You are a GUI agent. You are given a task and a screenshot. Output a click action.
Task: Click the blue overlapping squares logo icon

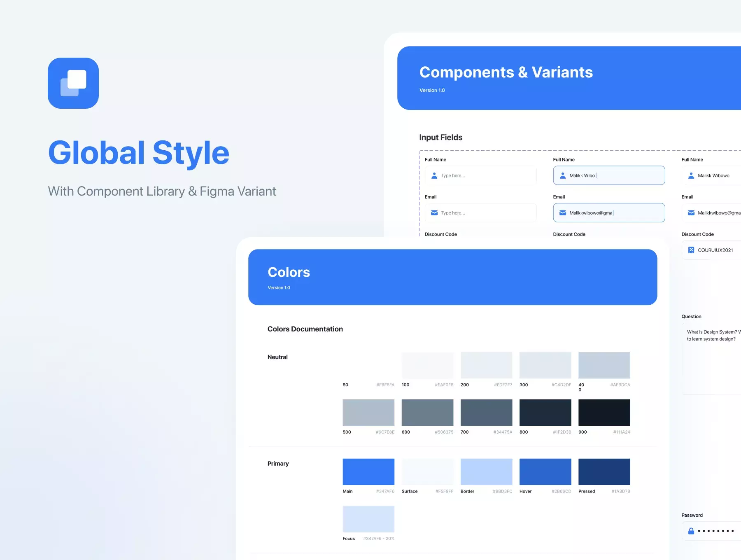tap(73, 83)
